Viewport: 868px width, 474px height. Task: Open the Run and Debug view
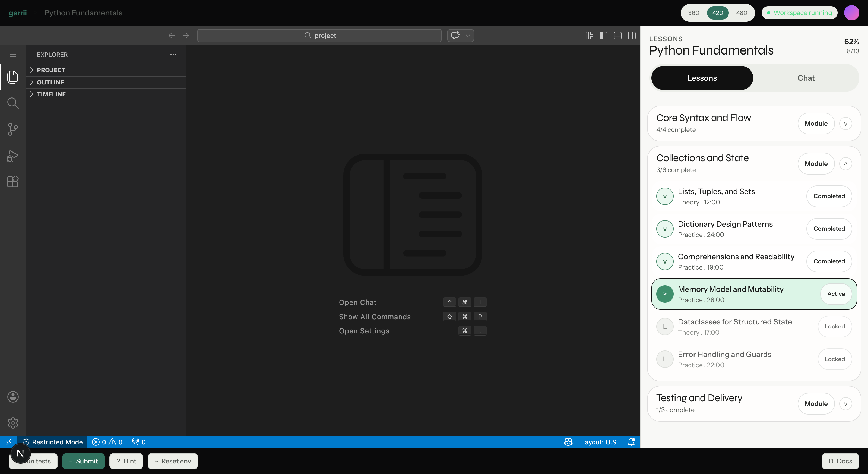[x=13, y=155]
